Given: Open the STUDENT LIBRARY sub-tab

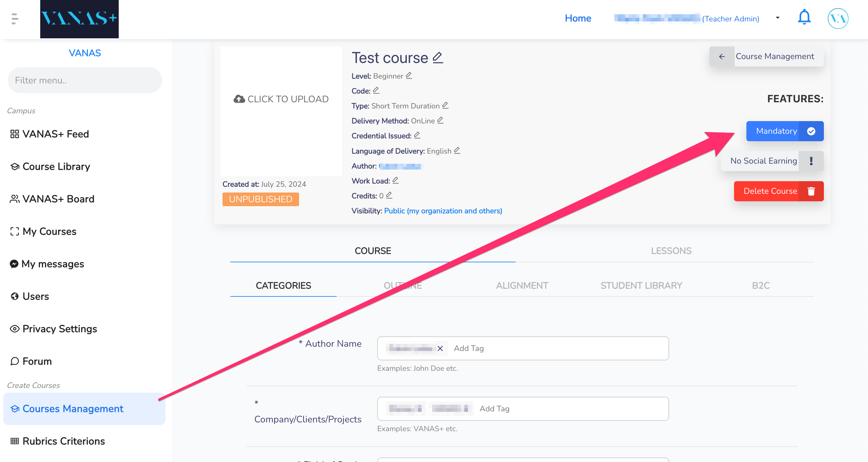Looking at the screenshot, I should [641, 285].
